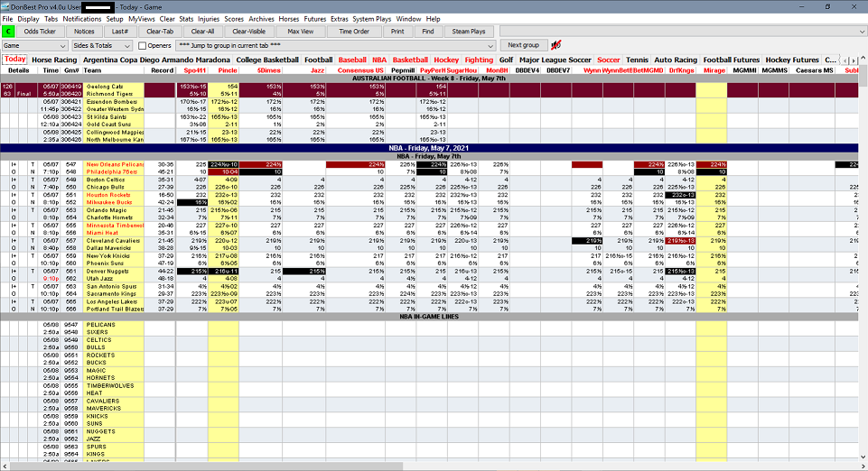Image resolution: width=868 pixels, height=471 pixels.
Task: Open the empty dropdown beside Steam Plays
Action: coord(683,32)
